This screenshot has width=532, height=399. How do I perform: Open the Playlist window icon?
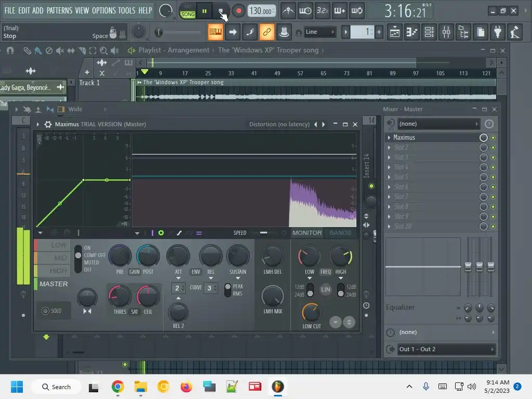[395, 32]
